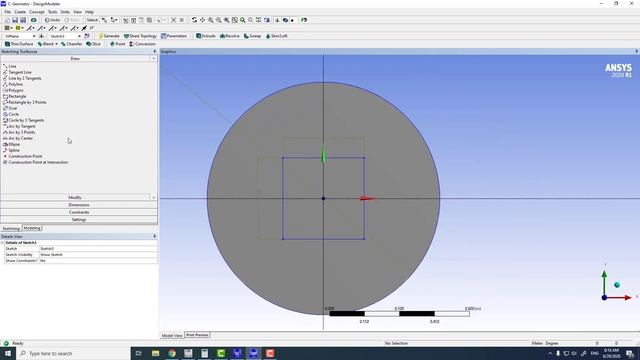Viewport: 640px width, 360px height.
Task: Click the Save project icon
Action: (x=15, y=20)
